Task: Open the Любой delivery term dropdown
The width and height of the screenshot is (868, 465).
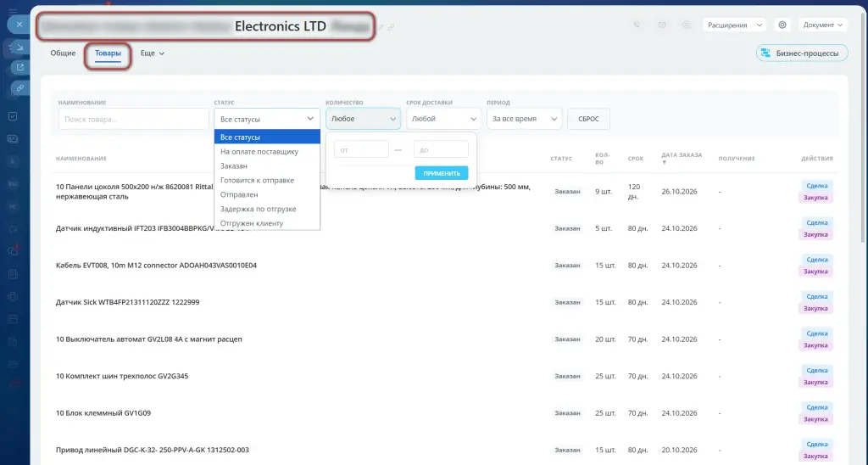Action: pyautogui.click(x=443, y=119)
